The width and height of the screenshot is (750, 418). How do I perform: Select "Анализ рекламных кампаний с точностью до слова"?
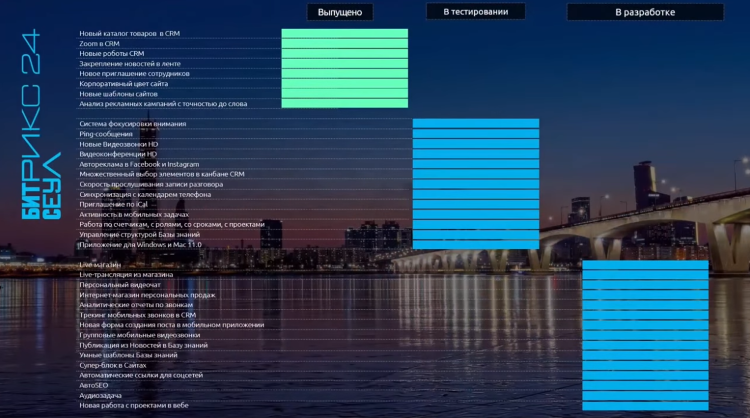163,104
